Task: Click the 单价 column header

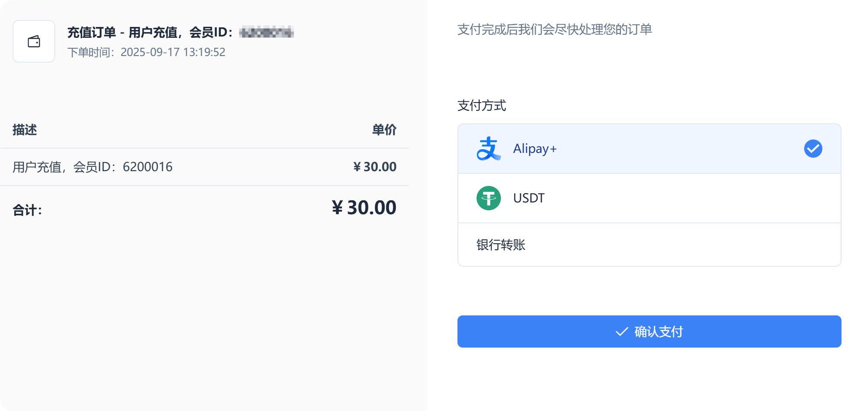Action: coord(384,130)
